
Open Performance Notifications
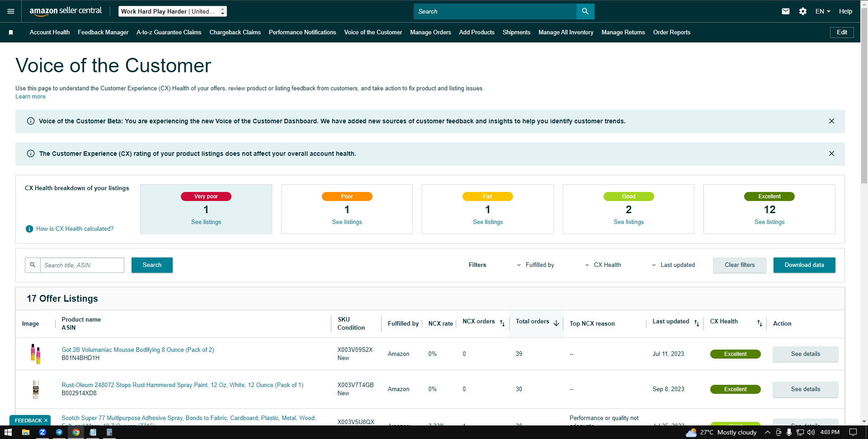[302, 33]
